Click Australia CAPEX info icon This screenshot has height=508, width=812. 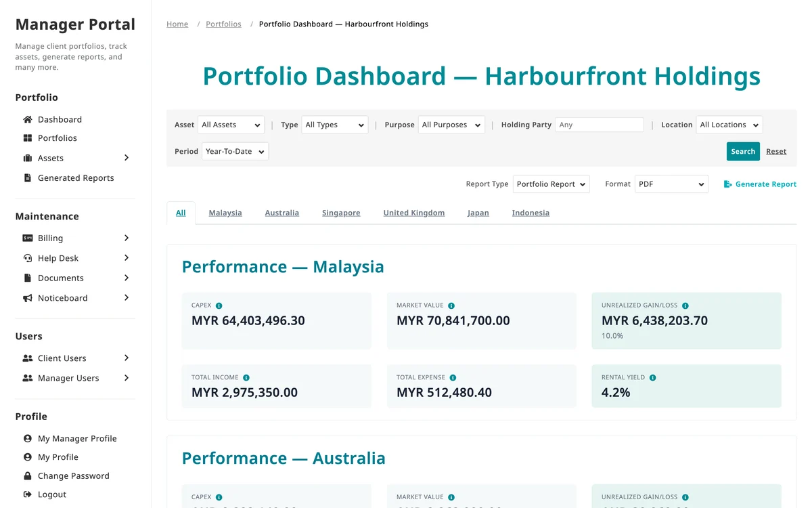pyautogui.click(x=219, y=497)
